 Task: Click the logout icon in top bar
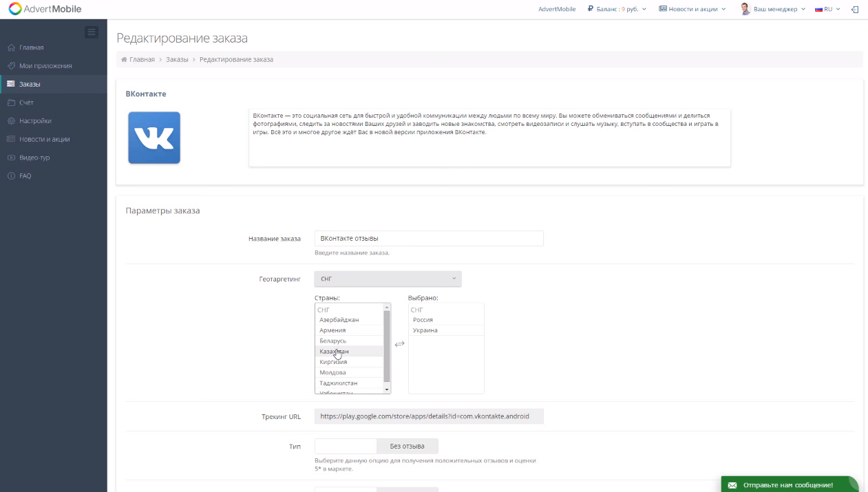coord(855,10)
